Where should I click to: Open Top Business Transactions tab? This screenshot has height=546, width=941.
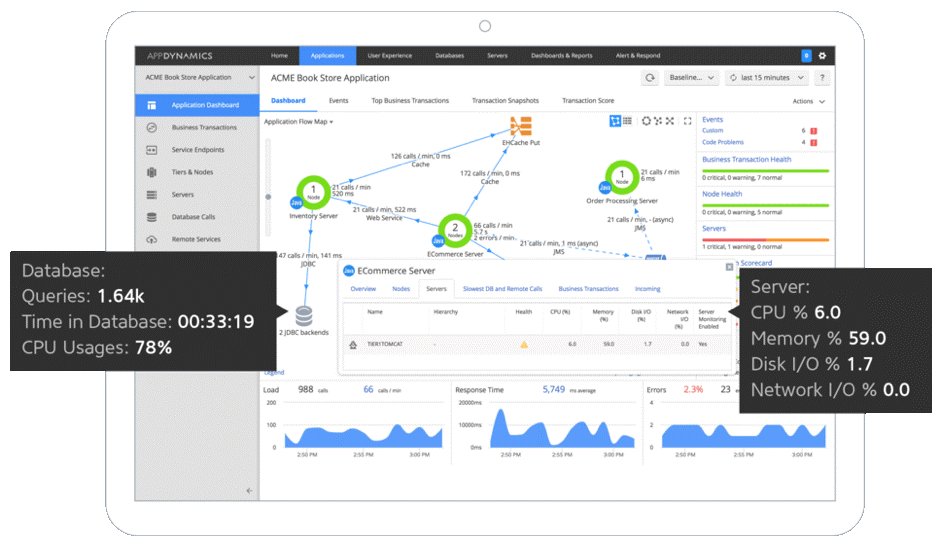tap(410, 101)
